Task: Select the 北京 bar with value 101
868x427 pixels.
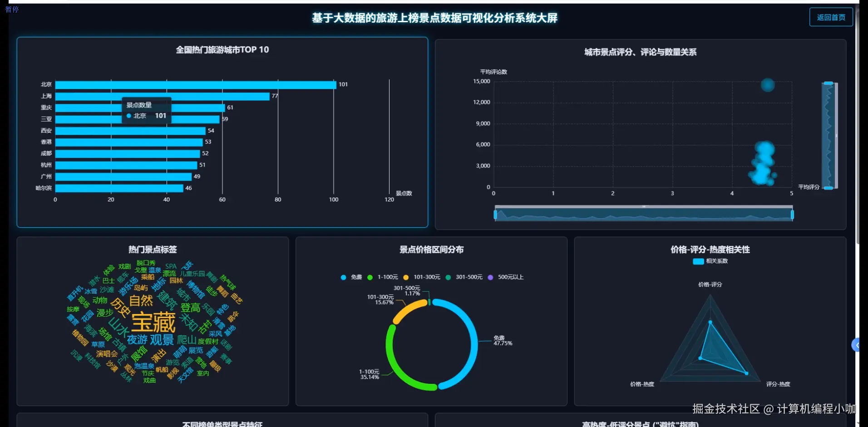Action: [x=196, y=85]
